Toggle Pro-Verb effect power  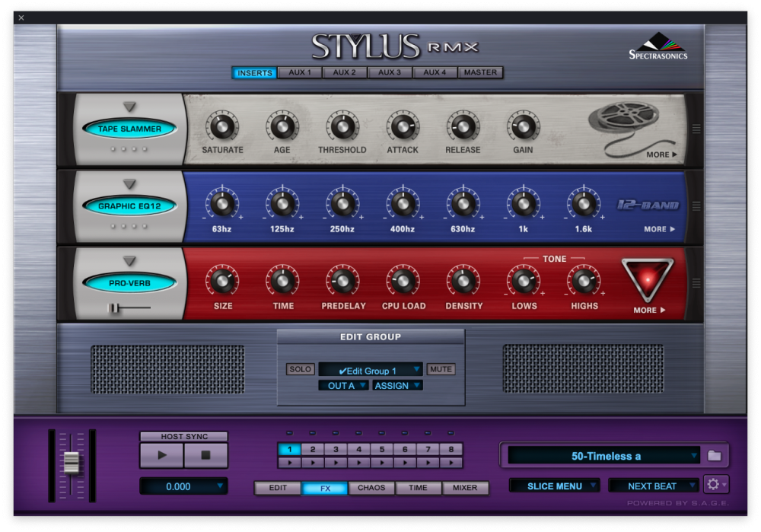pos(129,283)
